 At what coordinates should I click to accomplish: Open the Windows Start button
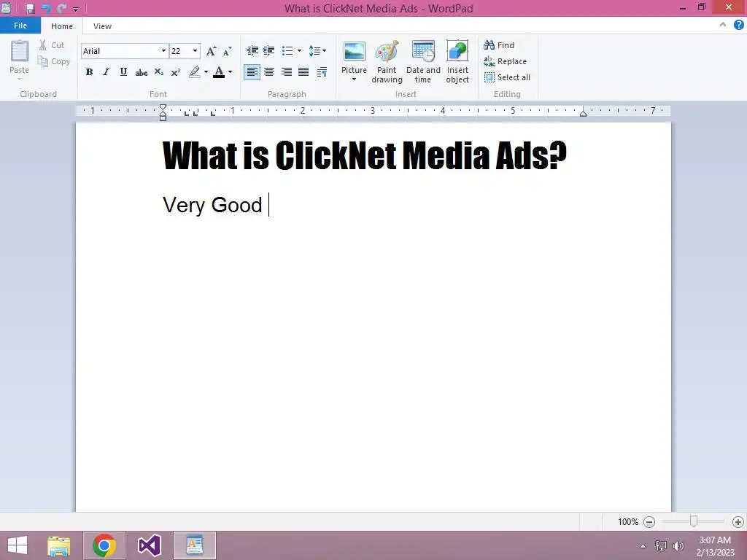18,545
